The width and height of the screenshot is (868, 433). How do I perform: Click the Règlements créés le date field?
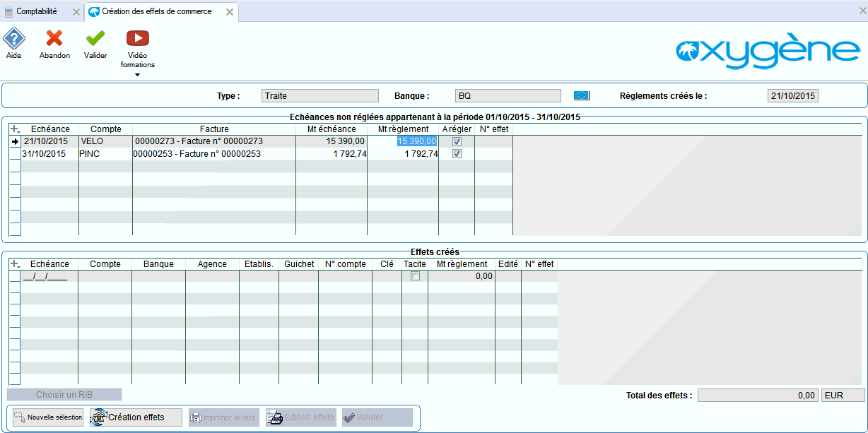click(x=792, y=96)
